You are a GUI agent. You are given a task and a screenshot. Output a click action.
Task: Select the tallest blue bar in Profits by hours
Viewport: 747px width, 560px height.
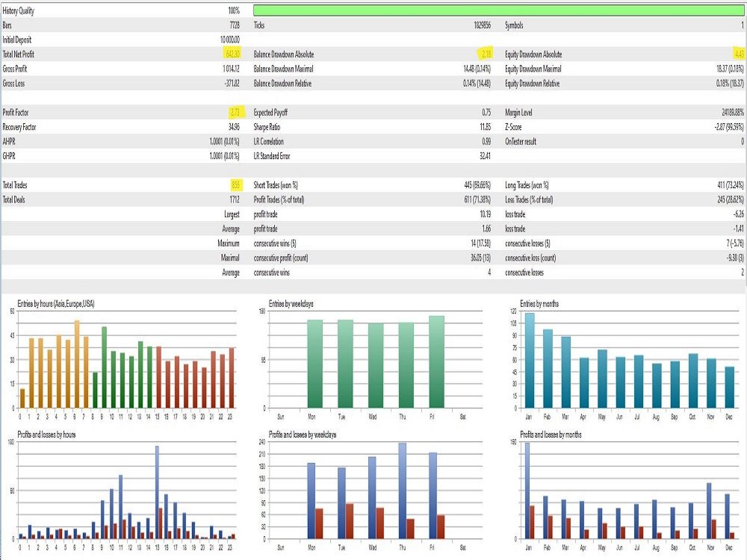pos(157,492)
